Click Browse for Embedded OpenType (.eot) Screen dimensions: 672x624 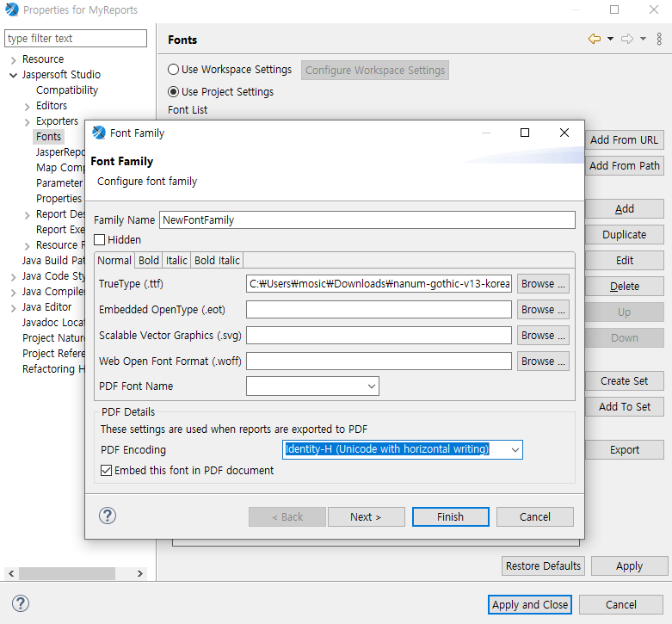[543, 310]
